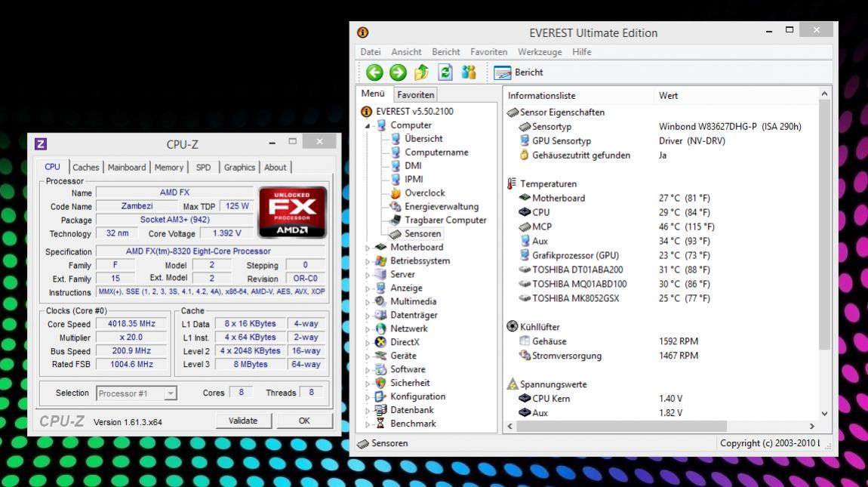Open the Processor #1 selection dropdown

[x=136, y=393]
